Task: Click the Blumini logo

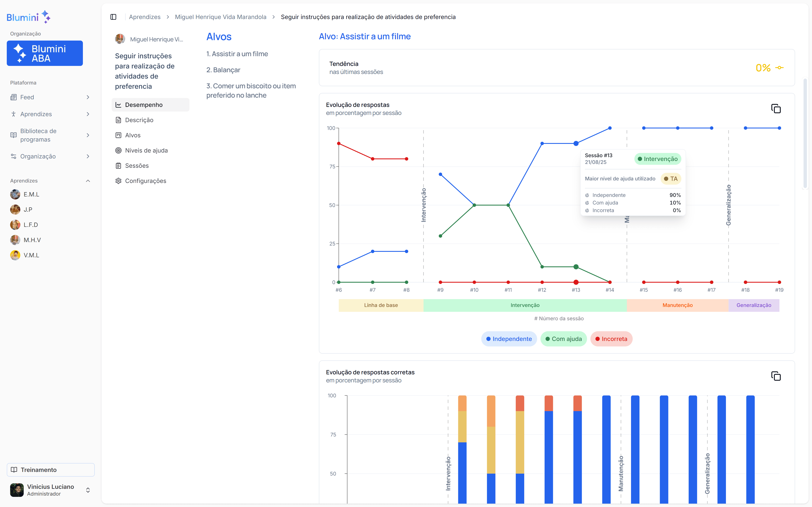Action: (x=28, y=17)
